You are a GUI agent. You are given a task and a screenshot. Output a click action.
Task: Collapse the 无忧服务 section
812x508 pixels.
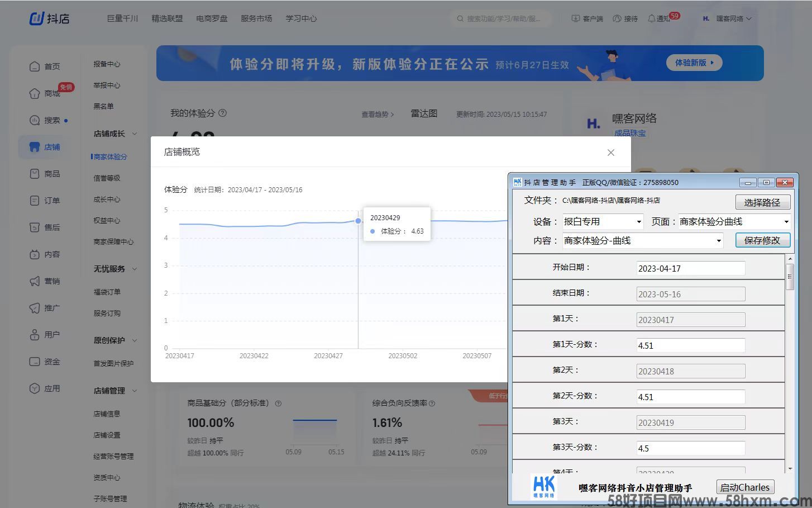135,269
